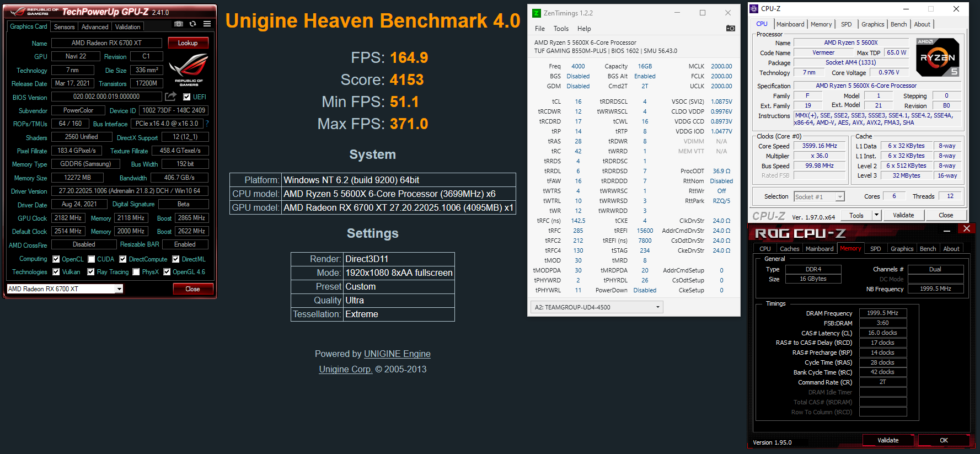Click the Bus Interface question mark icon
Screen dimensions: 980x454
pos(207,124)
